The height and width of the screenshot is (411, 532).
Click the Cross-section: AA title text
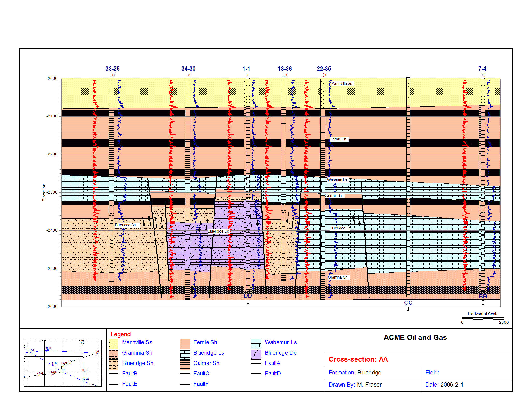click(358, 359)
